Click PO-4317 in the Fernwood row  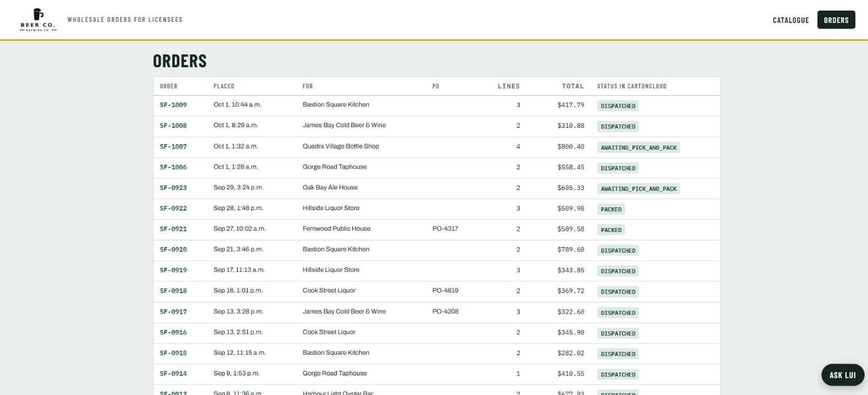click(445, 229)
